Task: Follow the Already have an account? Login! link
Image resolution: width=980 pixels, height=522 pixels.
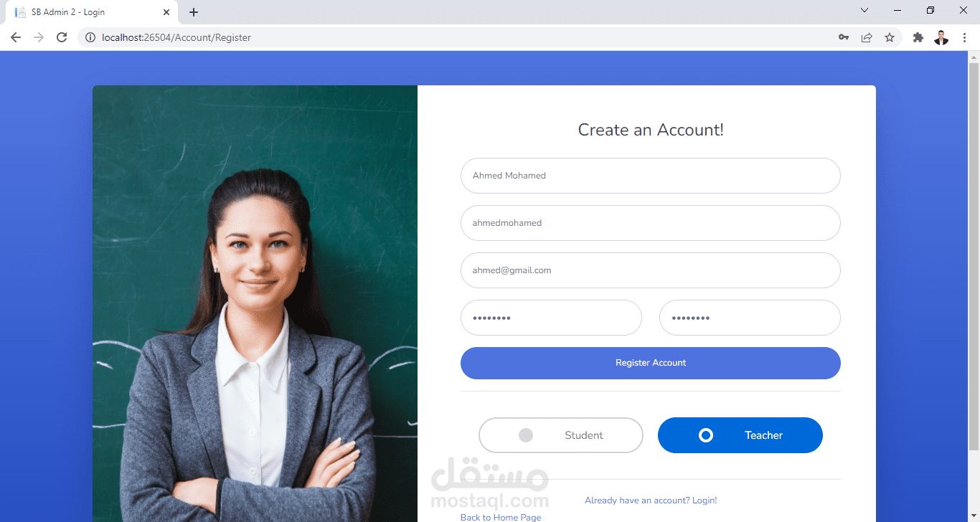Action: click(x=651, y=500)
